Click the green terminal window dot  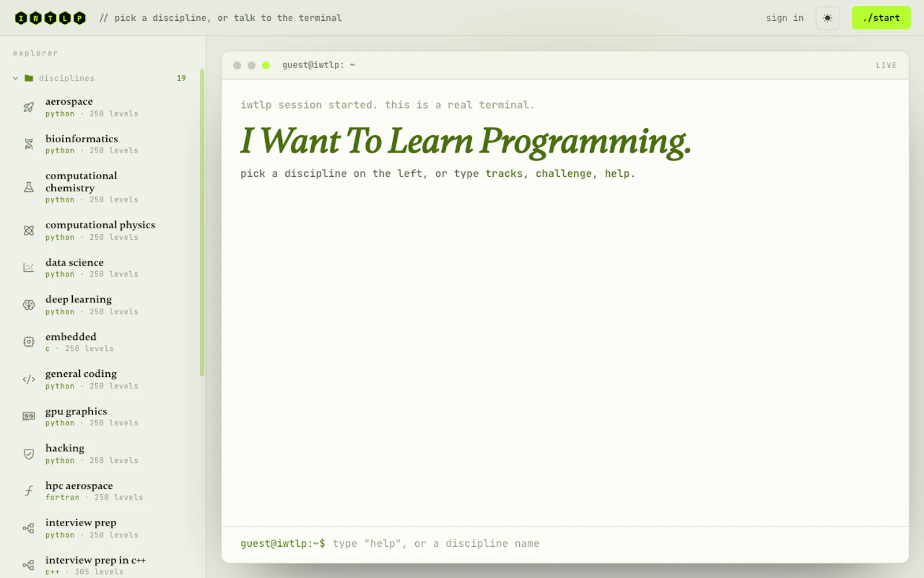266,65
